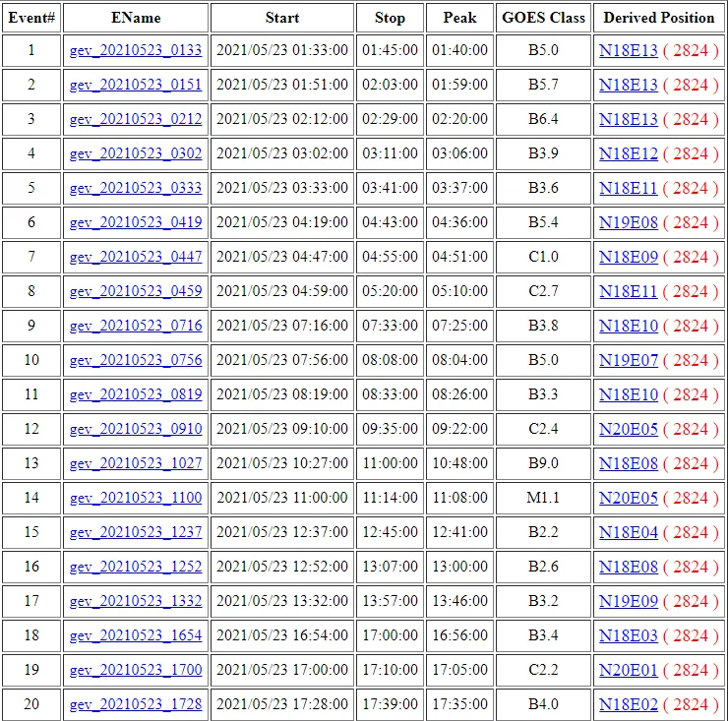Click the C2.7 GOES class cell
Image resolution: width=728 pixels, height=721 pixels.
pyautogui.click(x=543, y=290)
